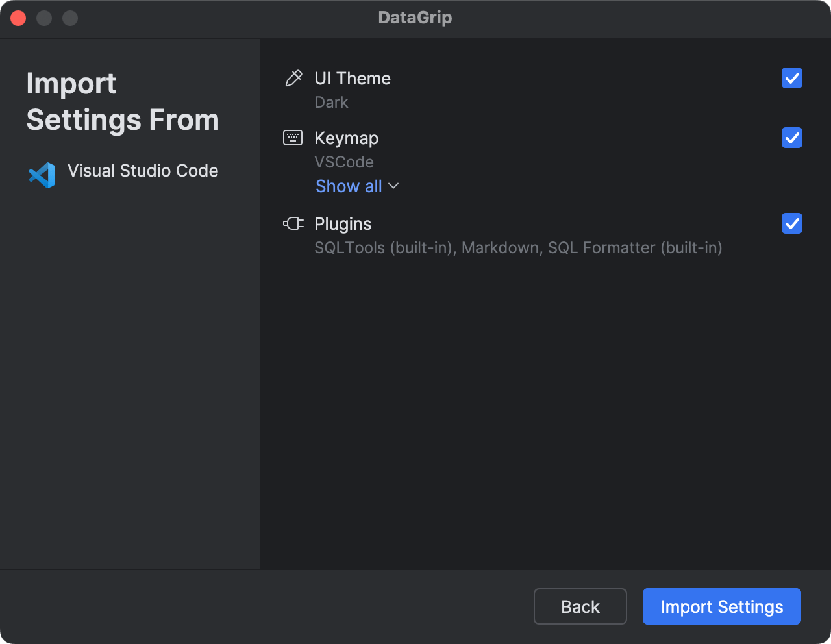831x644 pixels.
Task: Click the keyboard icon beside Keymap
Action: click(x=293, y=138)
